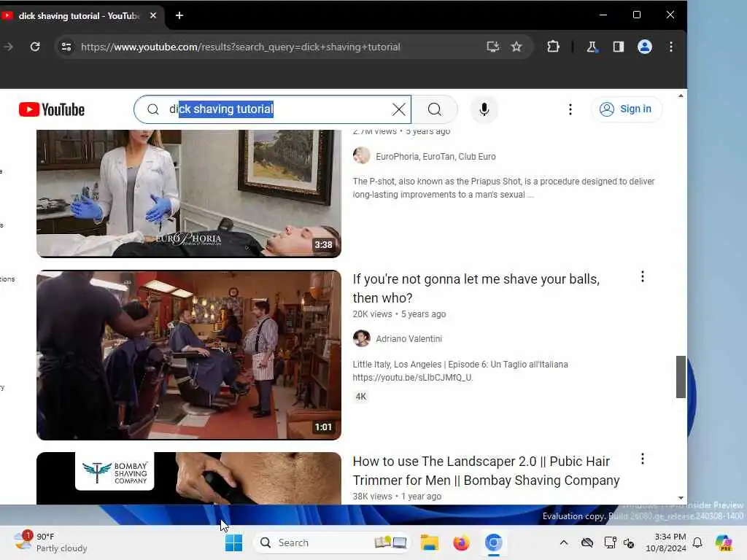Click the Adriano Valentini channel avatar
The height and width of the screenshot is (560, 747).
[x=361, y=338]
